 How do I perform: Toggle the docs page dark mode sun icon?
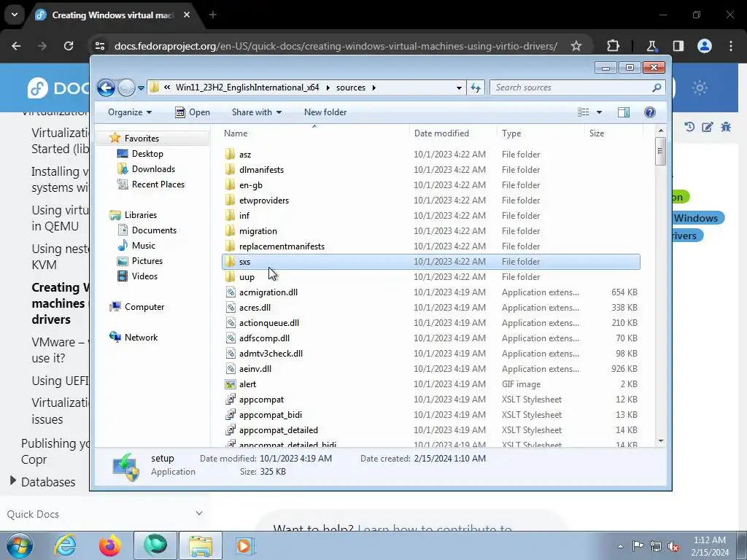pyautogui.click(x=700, y=88)
